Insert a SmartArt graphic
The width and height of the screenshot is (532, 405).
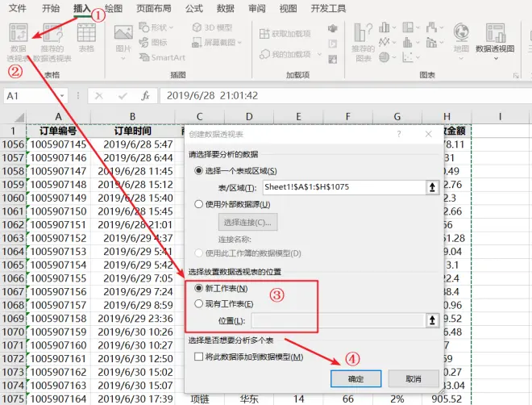pos(162,57)
